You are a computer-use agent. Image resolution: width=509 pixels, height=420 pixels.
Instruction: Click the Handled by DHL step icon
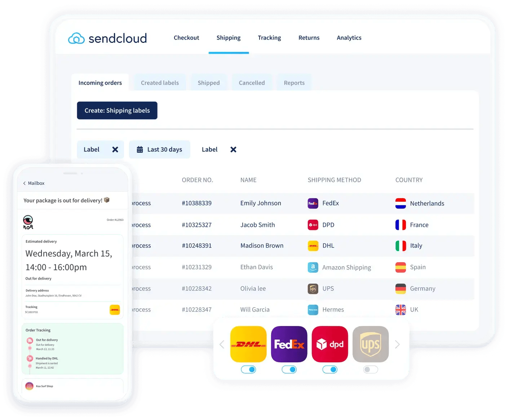30,359
